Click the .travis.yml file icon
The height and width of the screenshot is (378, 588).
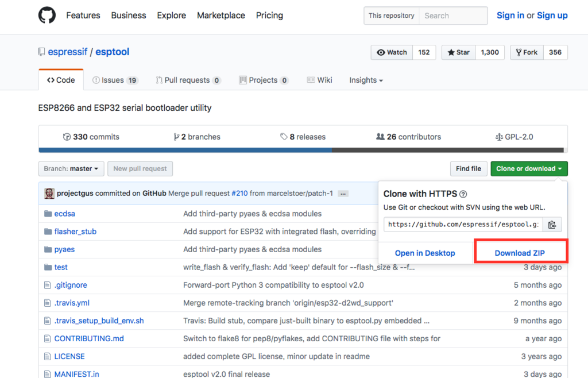[47, 303]
